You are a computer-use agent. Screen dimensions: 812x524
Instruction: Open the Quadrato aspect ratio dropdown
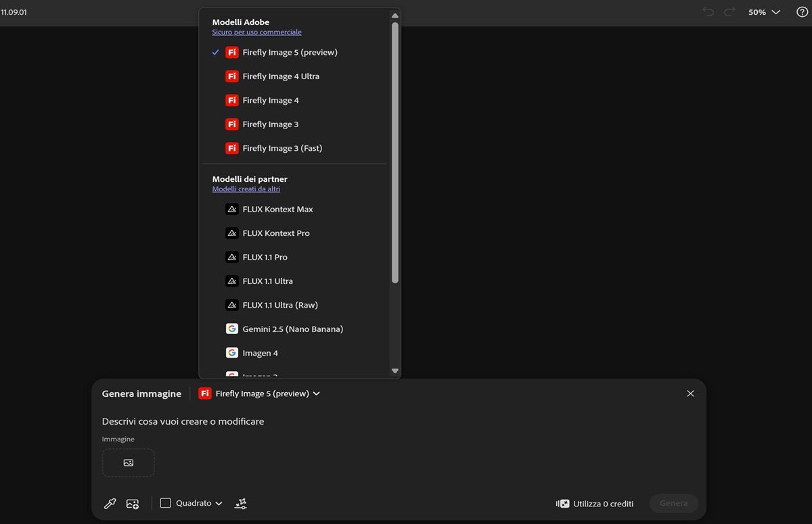coord(191,503)
